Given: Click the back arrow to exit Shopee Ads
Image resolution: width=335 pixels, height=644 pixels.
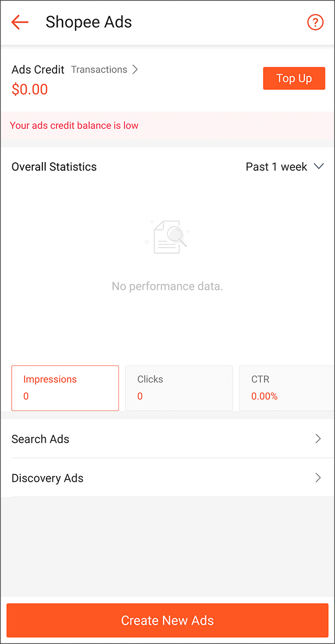Looking at the screenshot, I should tap(20, 22).
